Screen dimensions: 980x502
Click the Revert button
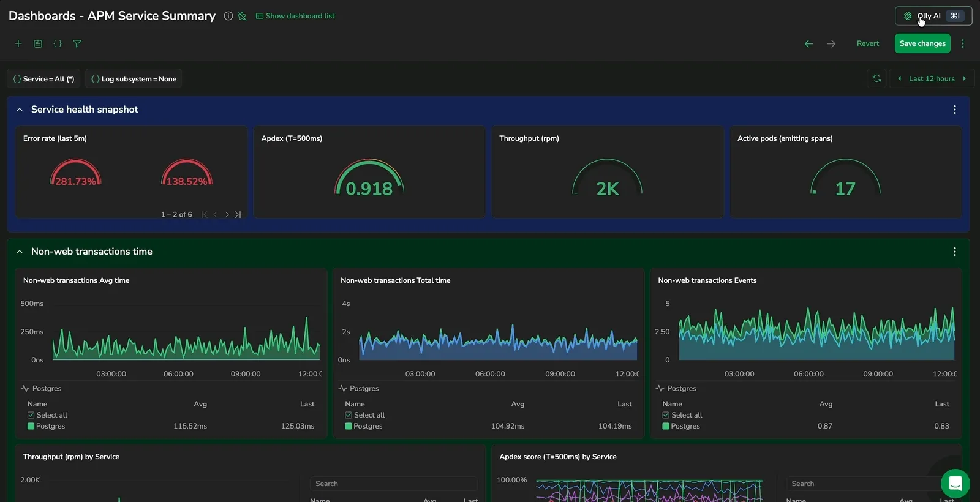(868, 43)
